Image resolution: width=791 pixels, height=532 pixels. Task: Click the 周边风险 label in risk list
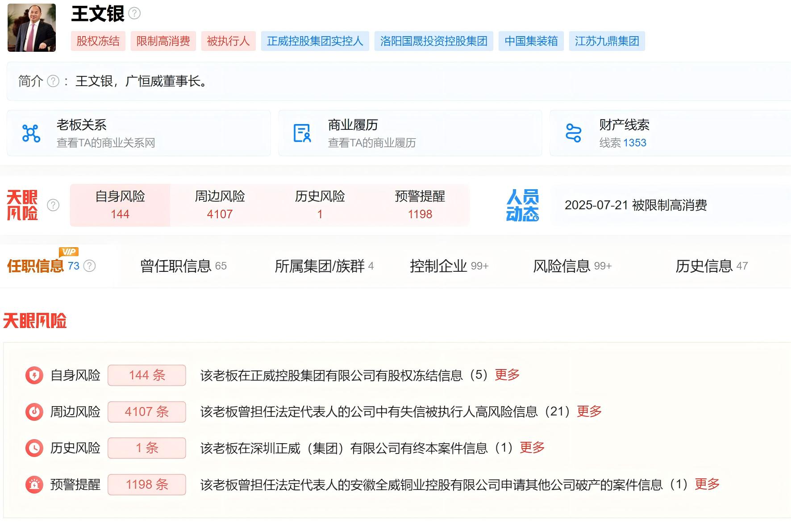point(75,411)
